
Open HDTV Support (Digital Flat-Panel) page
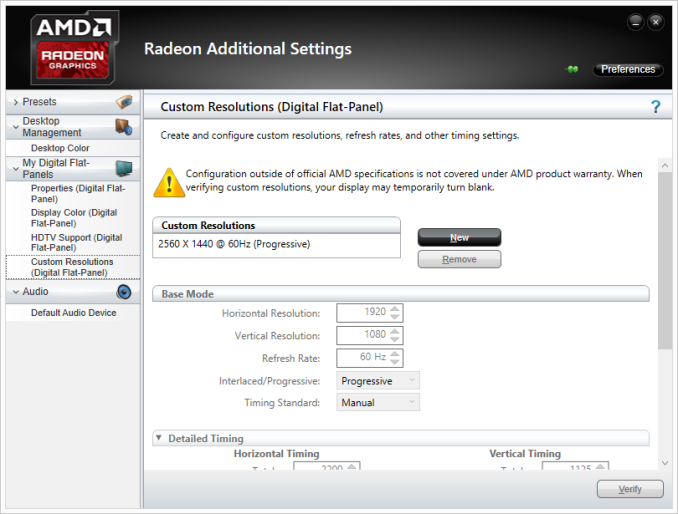77,243
